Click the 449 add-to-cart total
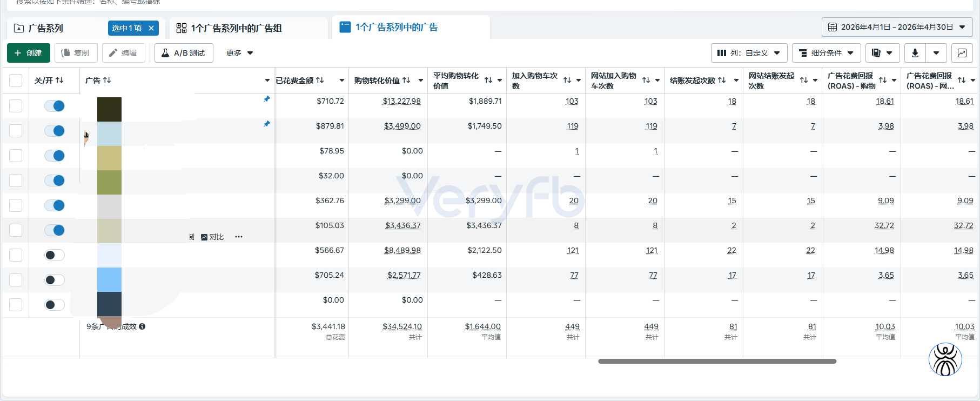Image resolution: width=980 pixels, height=401 pixels. point(572,326)
